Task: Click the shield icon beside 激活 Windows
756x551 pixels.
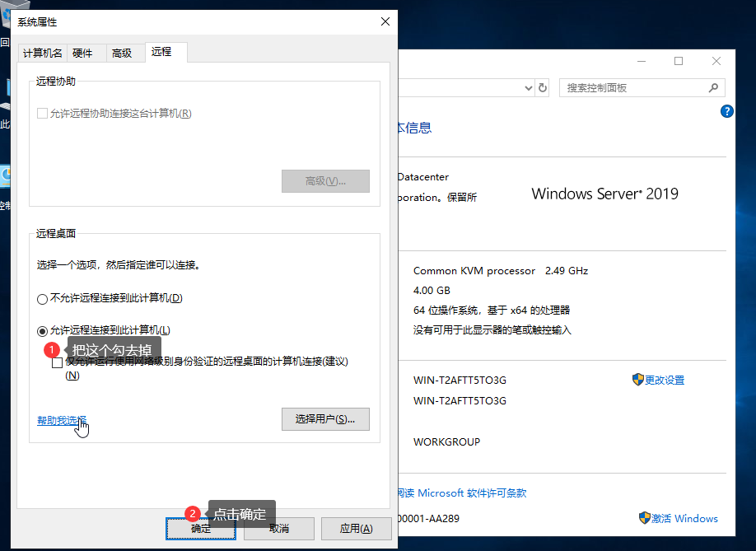Action: (x=645, y=518)
